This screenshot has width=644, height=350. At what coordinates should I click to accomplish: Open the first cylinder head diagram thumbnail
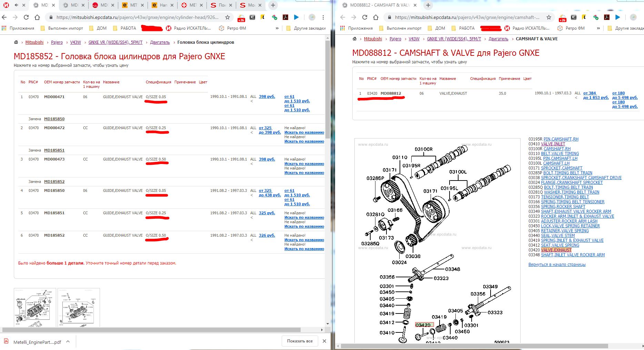[x=35, y=307]
